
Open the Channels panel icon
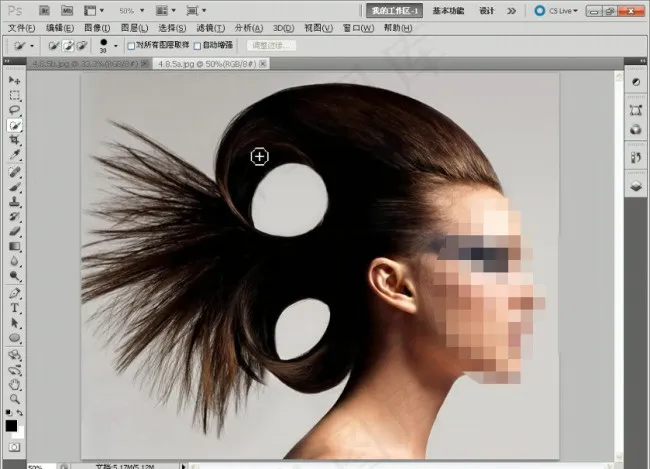click(x=635, y=130)
